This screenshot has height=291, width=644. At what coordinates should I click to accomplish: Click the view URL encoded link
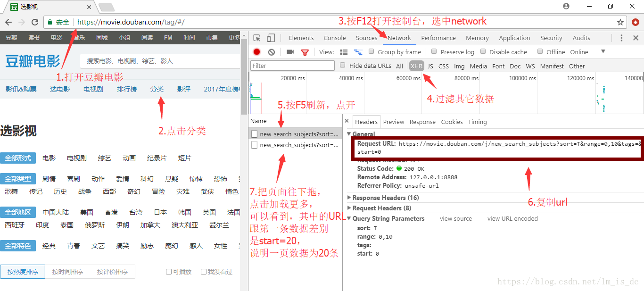coord(512,218)
